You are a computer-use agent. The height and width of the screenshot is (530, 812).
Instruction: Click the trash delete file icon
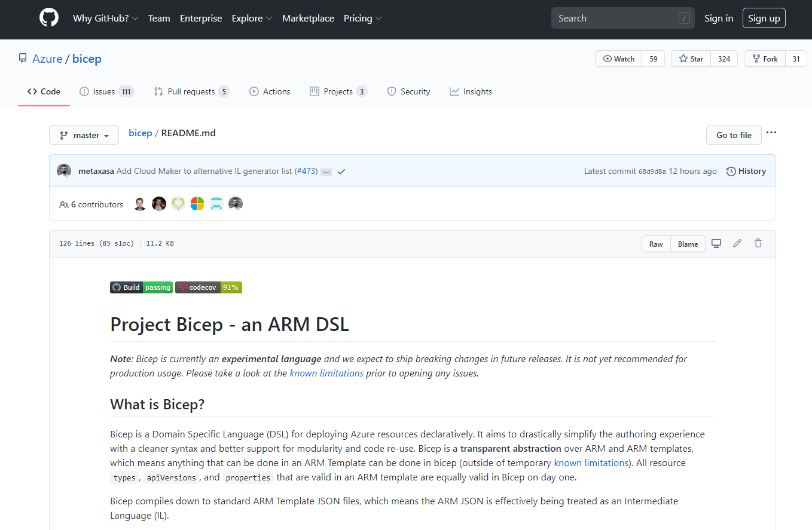pos(758,243)
